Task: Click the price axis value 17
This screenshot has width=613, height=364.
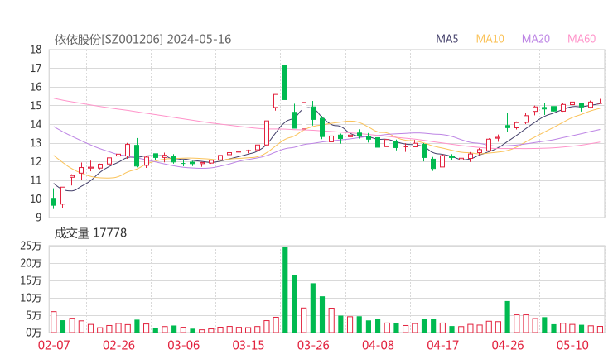Action: coord(36,69)
